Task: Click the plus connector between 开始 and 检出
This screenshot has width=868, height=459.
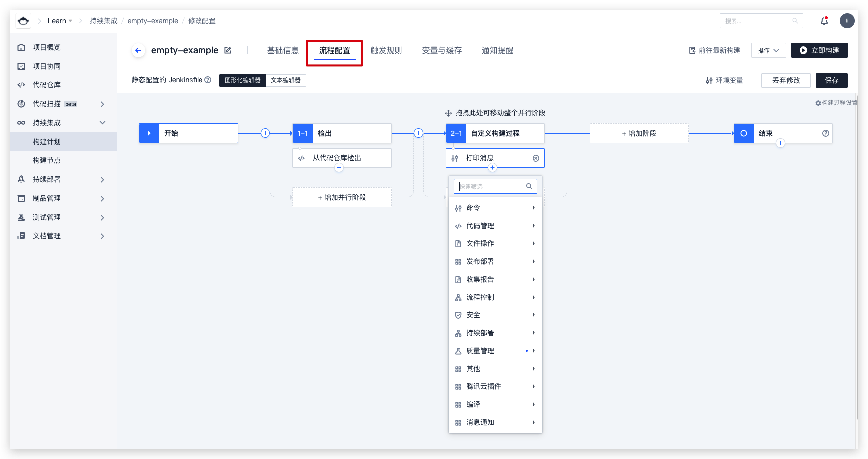Action: [x=266, y=133]
